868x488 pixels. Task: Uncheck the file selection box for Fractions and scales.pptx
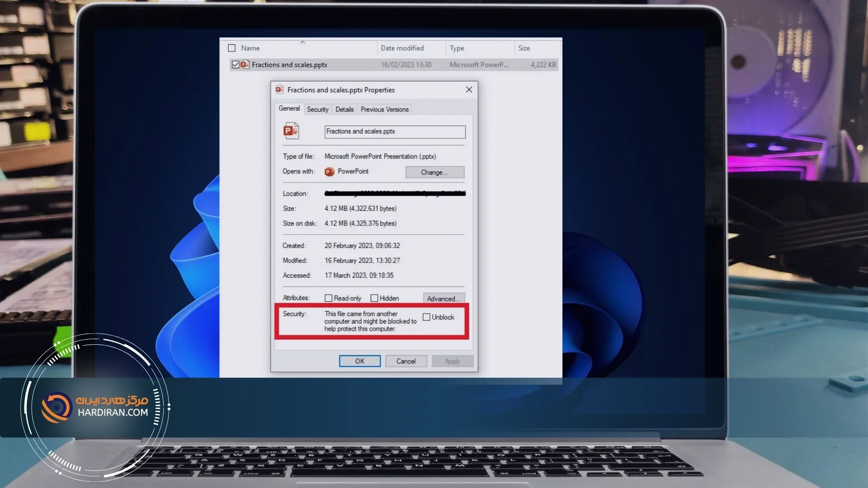click(236, 64)
